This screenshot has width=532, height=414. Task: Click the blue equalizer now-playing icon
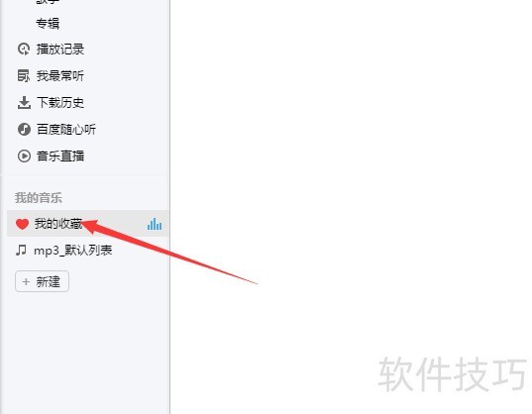pyautogui.click(x=155, y=224)
